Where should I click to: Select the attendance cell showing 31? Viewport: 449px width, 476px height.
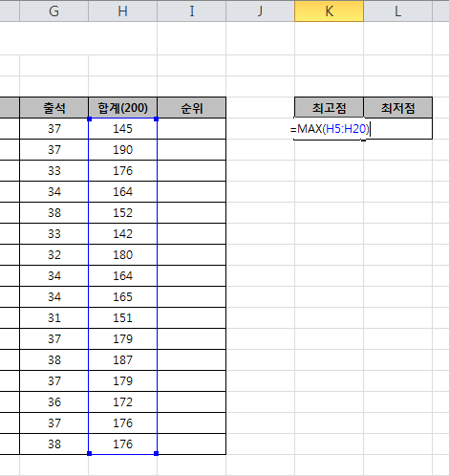pos(53,318)
